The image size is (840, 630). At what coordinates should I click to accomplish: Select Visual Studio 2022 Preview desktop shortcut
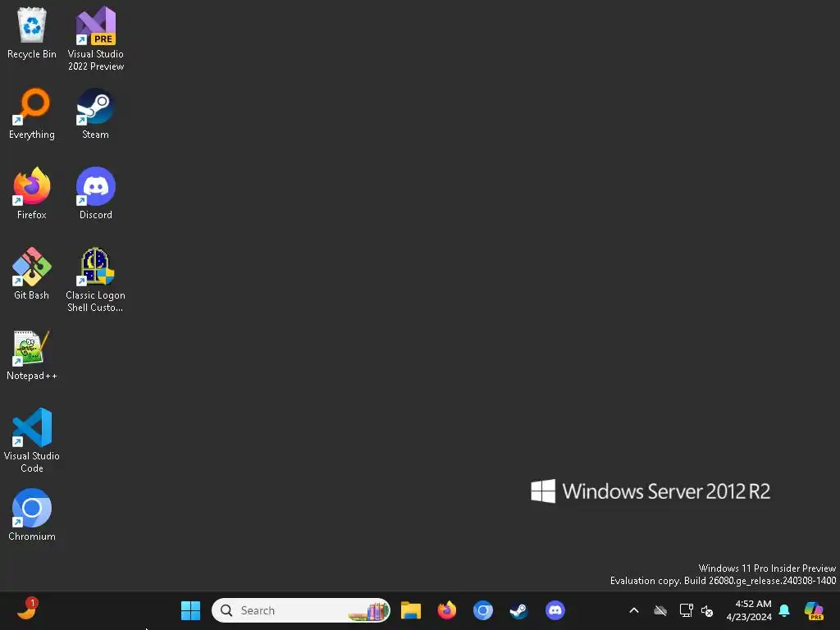pos(96,39)
